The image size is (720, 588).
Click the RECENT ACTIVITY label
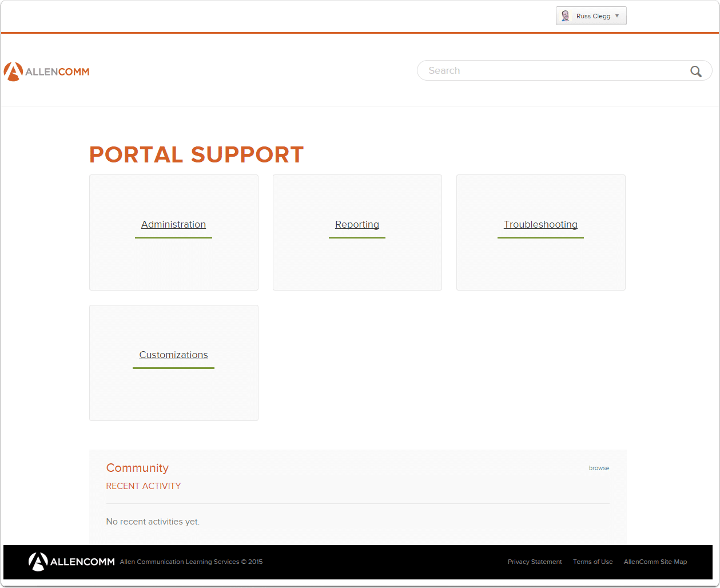[144, 486]
